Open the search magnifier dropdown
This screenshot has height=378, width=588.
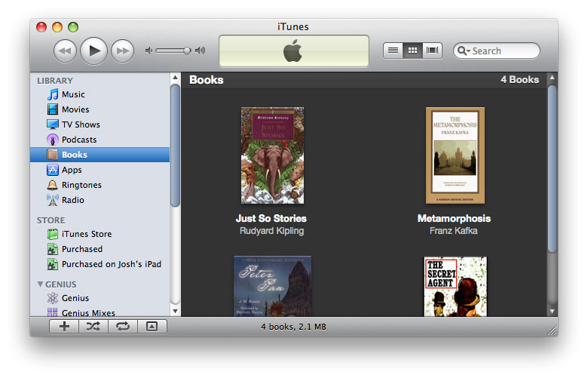tap(464, 51)
